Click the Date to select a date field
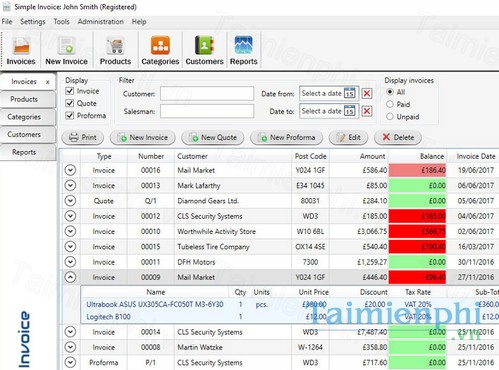Viewport: 499px width, 370px height. (322, 111)
